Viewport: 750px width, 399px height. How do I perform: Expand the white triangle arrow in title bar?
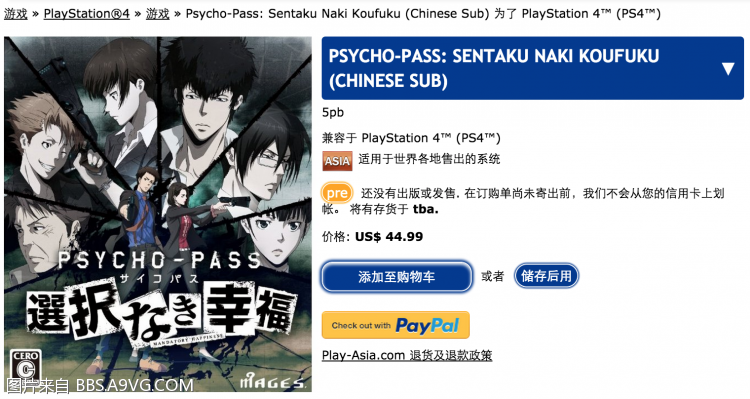click(728, 69)
